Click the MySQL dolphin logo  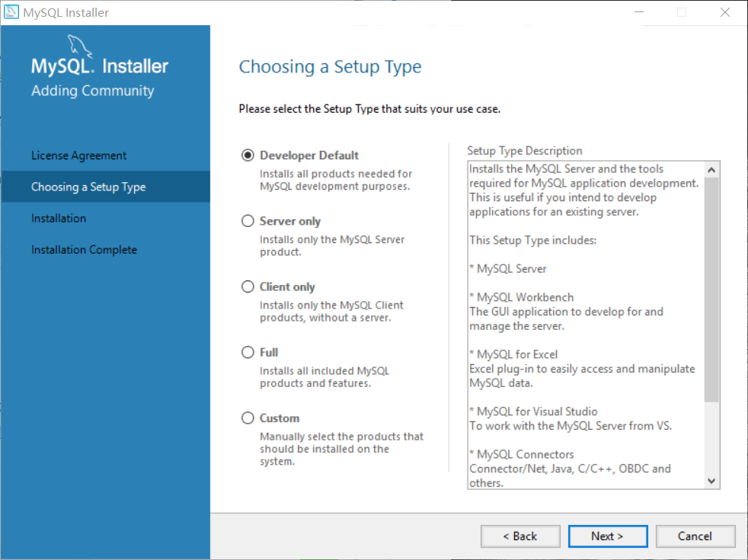point(78,47)
